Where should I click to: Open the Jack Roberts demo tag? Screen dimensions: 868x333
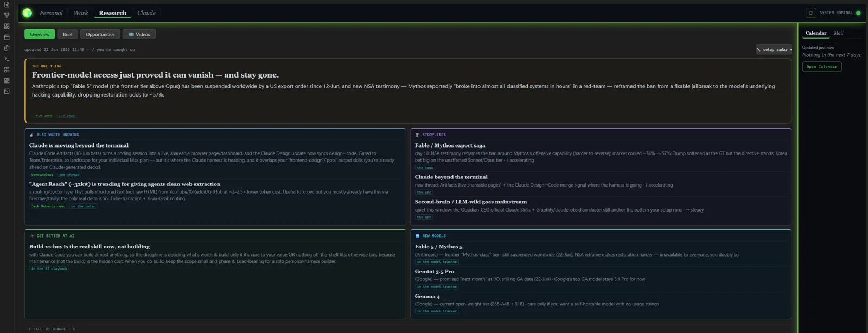click(x=48, y=206)
